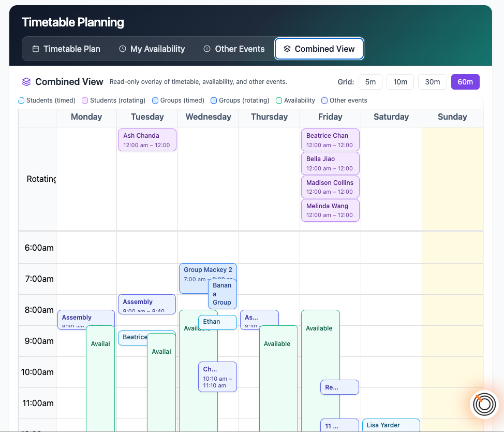
Task: Click the 7:00am time label
Action: (x=39, y=279)
